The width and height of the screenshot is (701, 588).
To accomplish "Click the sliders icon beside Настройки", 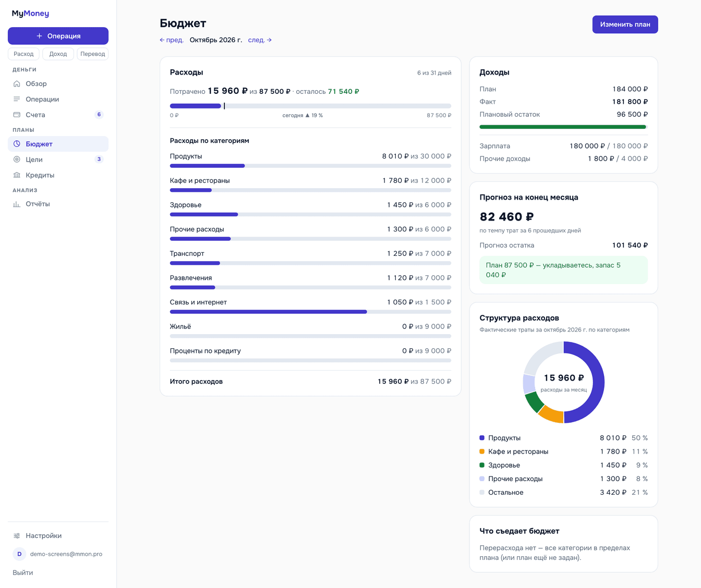I will click(x=17, y=536).
